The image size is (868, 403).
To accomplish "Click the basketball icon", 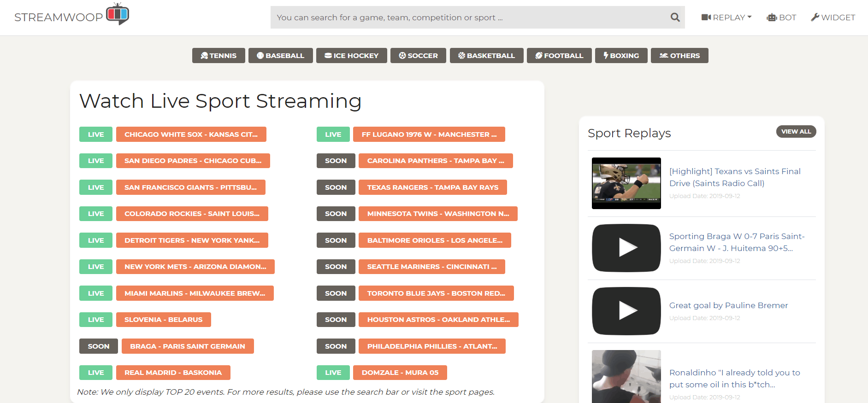I will (461, 56).
